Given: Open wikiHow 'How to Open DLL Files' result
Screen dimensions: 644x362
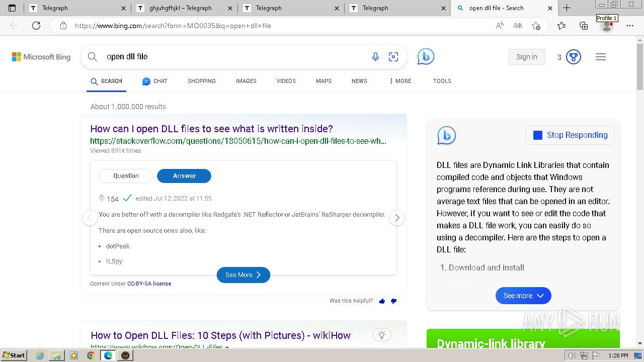Looking at the screenshot, I should 220,335.
